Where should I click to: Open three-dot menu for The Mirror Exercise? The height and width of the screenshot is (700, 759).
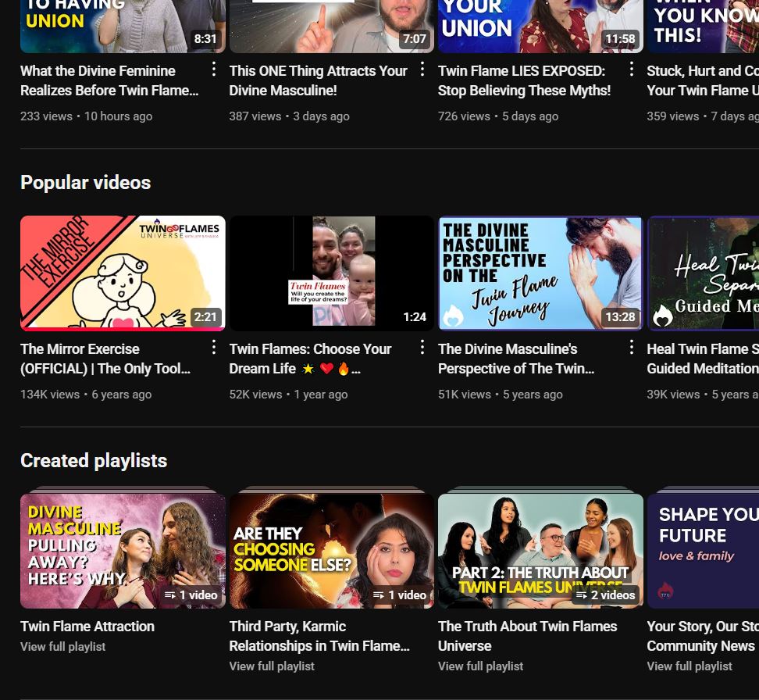click(213, 347)
